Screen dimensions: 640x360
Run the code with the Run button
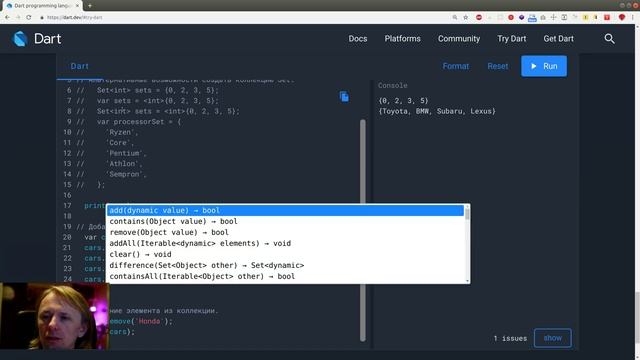tap(544, 66)
